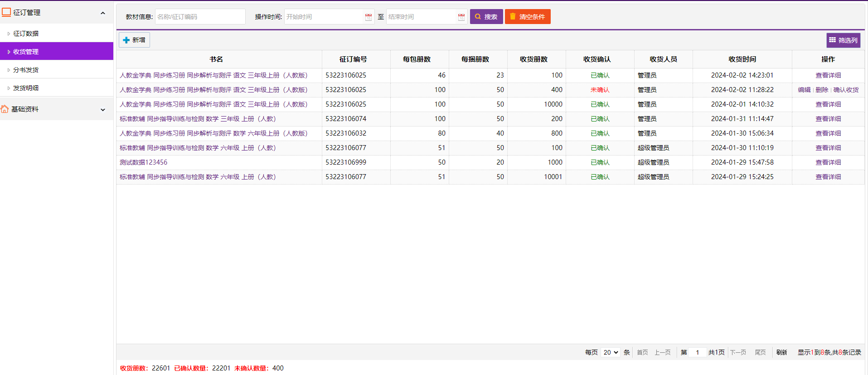
Task: Click the 2024-02-02 11:28:22 time cell
Action: [742, 90]
